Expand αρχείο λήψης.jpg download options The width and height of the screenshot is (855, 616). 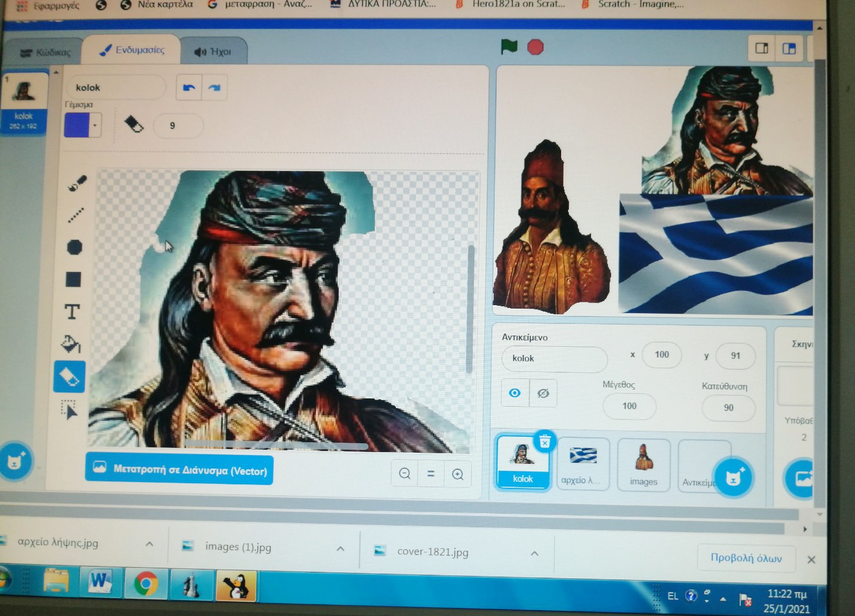(149, 544)
